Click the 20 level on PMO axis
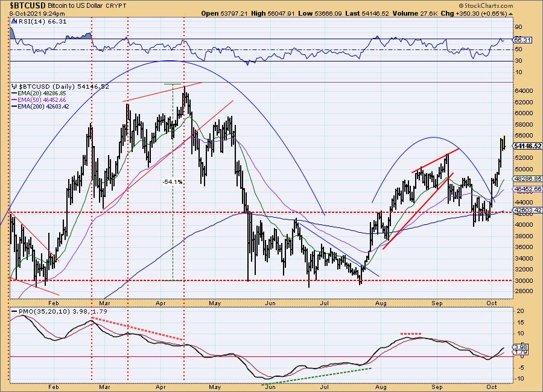 tap(521, 311)
